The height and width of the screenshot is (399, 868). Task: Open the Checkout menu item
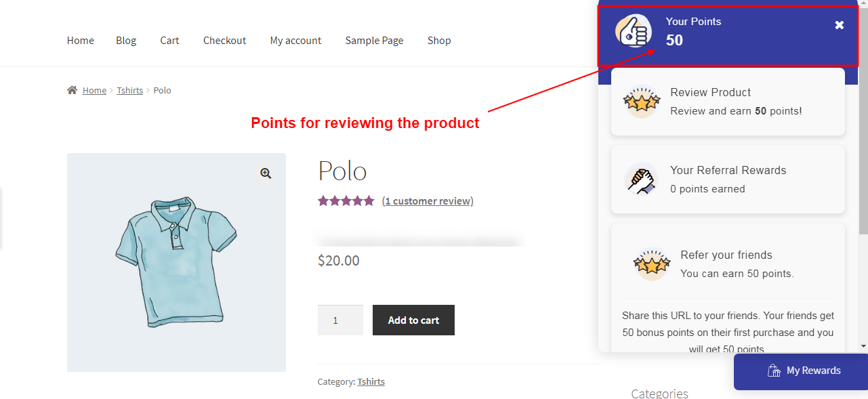pyautogui.click(x=224, y=41)
